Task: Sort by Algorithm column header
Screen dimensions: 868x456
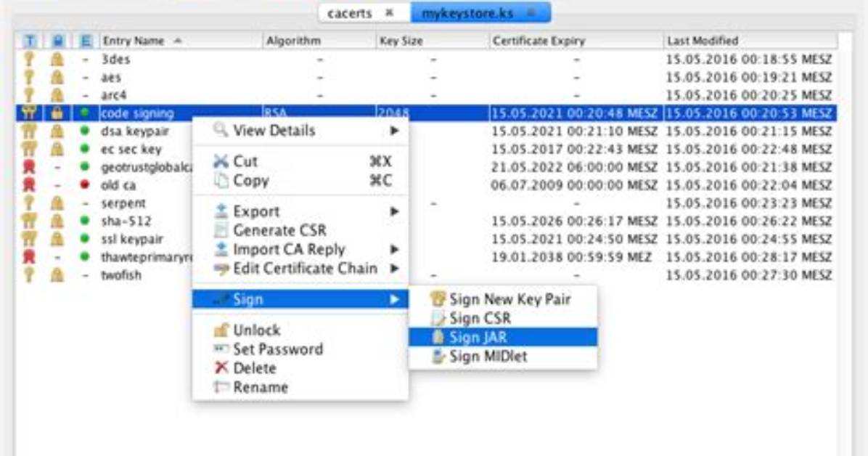Action: coord(319,41)
